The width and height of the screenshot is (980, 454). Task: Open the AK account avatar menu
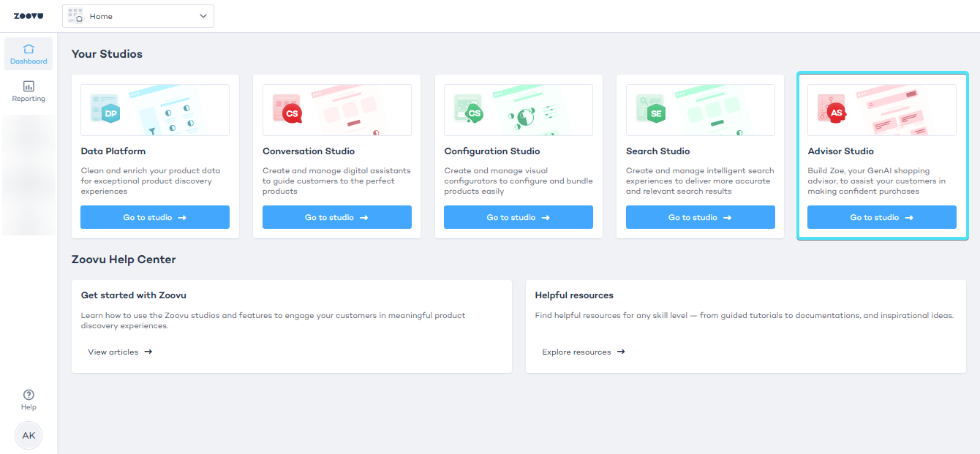(x=28, y=435)
